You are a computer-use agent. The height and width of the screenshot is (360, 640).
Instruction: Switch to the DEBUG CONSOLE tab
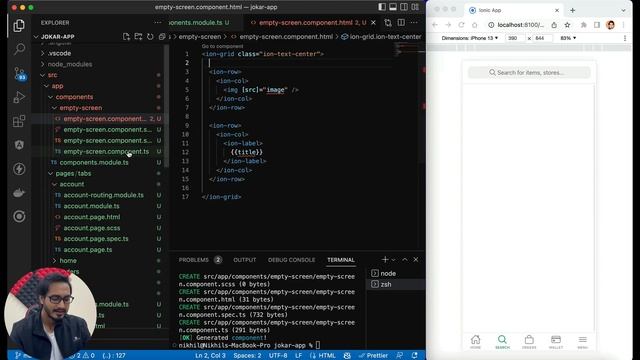[291, 260]
